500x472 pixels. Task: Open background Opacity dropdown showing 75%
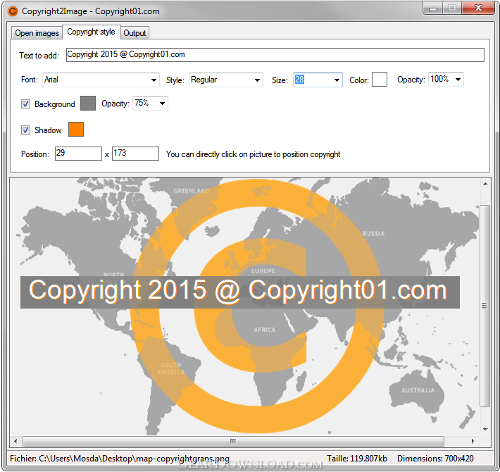point(150,103)
